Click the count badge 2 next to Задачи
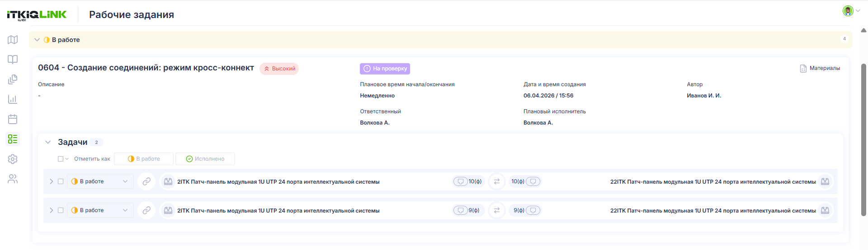 coord(96,142)
